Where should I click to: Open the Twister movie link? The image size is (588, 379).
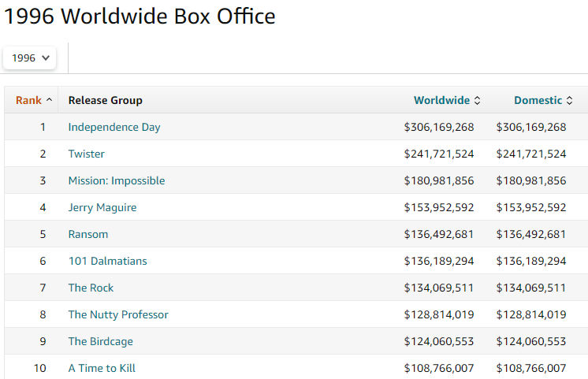click(x=86, y=154)
